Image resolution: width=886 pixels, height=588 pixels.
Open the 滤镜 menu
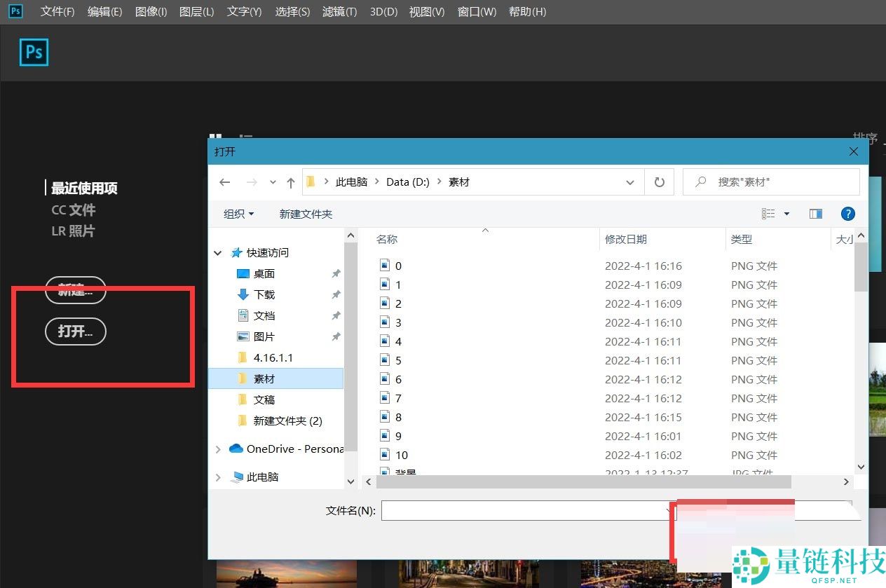pos(339,11)
